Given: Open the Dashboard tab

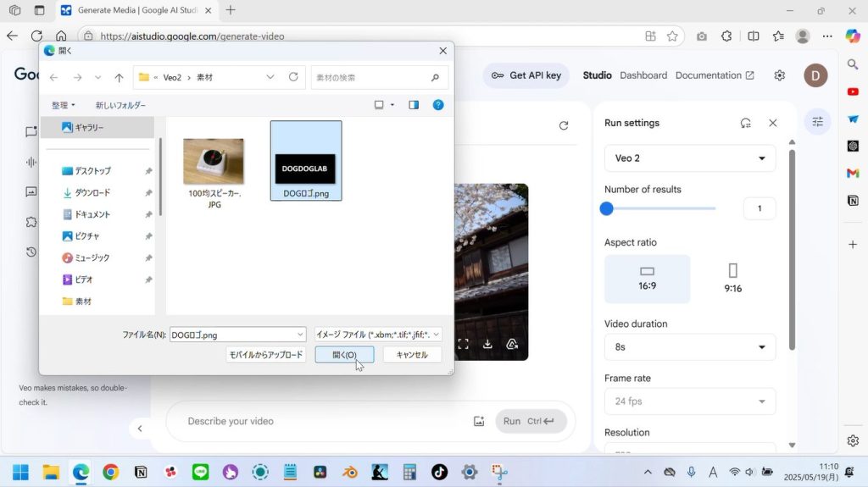Looking at the screenshot, I should coord(643,75).
